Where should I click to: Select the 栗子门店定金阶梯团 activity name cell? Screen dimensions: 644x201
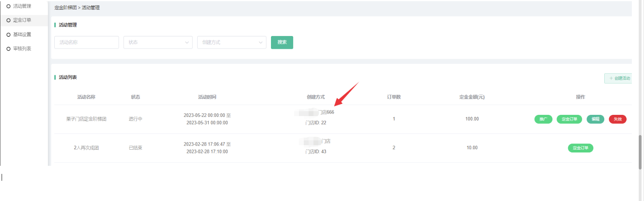click(x=86, y=119)
